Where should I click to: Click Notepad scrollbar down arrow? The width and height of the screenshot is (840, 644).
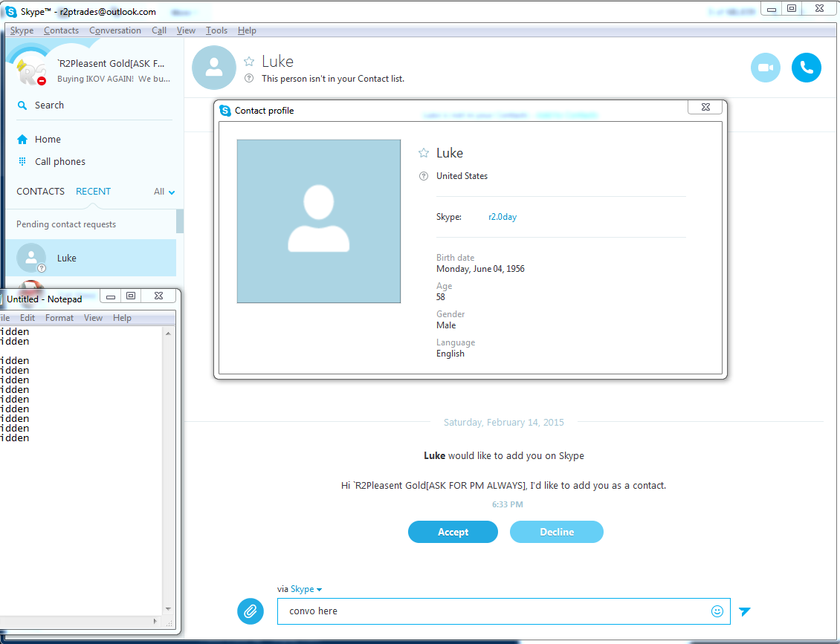168,608
